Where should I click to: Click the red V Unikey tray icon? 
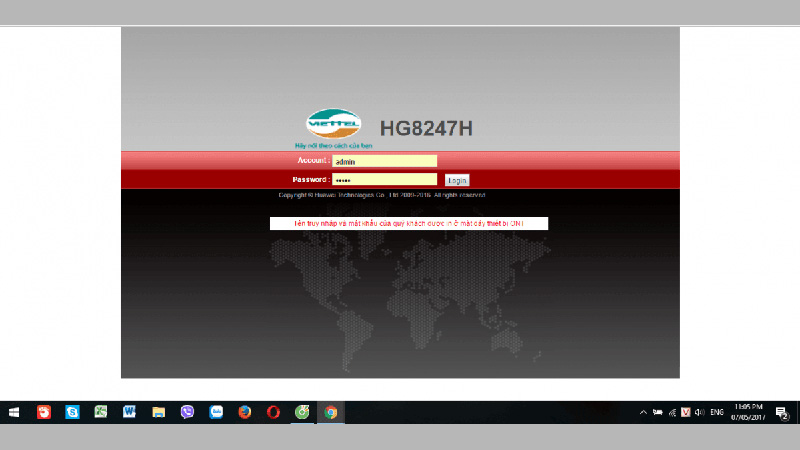click(686, 412)
